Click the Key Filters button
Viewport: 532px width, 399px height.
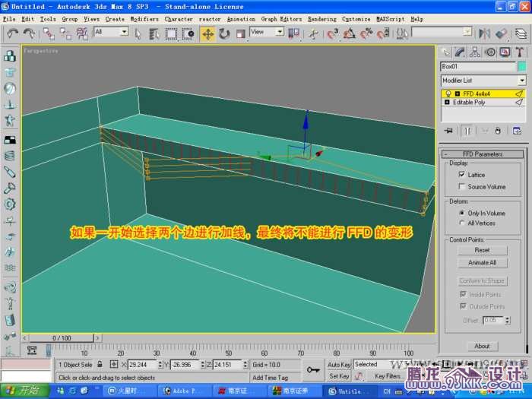388,376
